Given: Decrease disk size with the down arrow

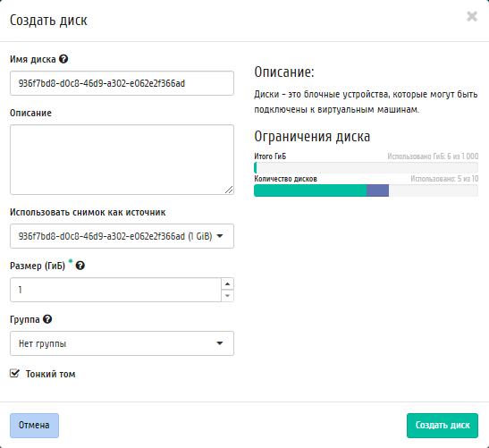Looking at the screenshot, I should click(227, 296).
